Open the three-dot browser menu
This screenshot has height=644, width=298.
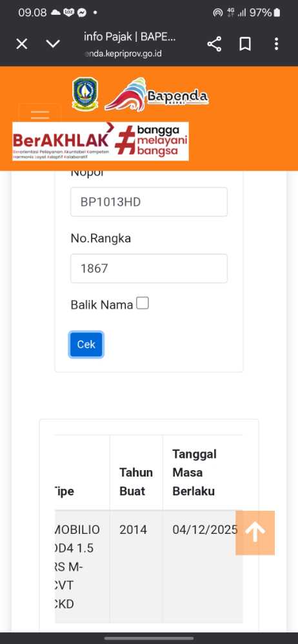click(276, 44)
